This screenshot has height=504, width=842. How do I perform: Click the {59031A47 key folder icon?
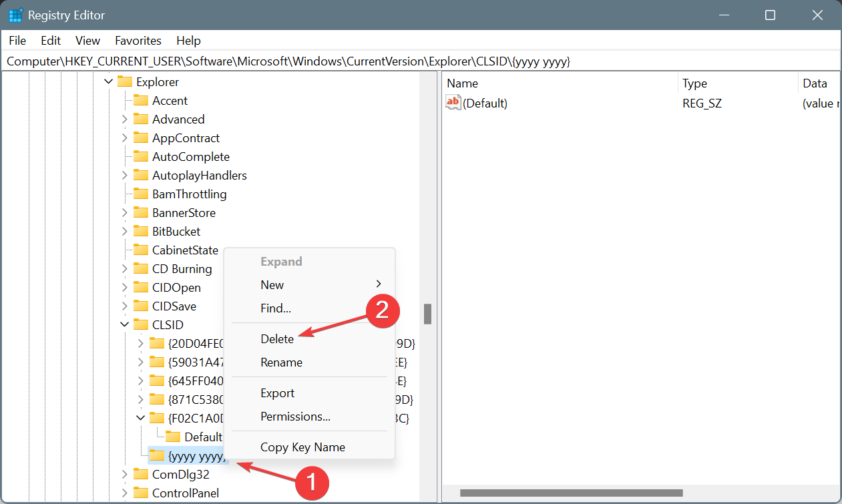click(x=156, y=362)
